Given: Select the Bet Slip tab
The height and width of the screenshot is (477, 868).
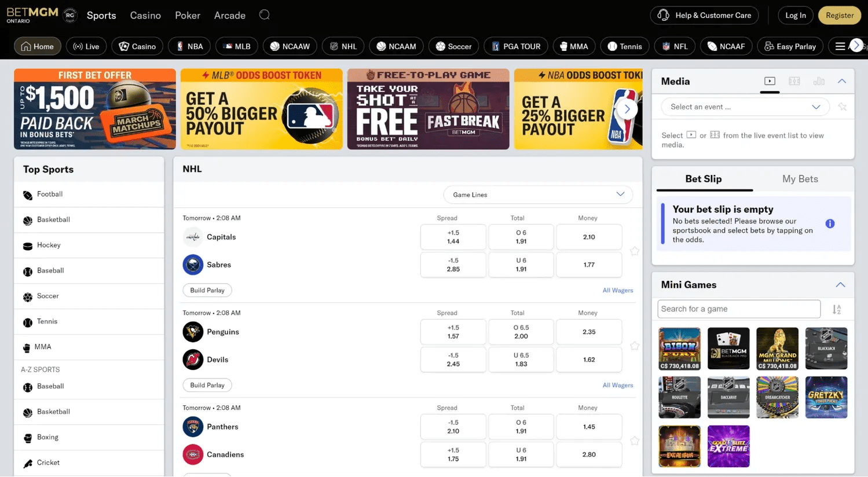Looking at the screenshot, I should coord(704,179).
